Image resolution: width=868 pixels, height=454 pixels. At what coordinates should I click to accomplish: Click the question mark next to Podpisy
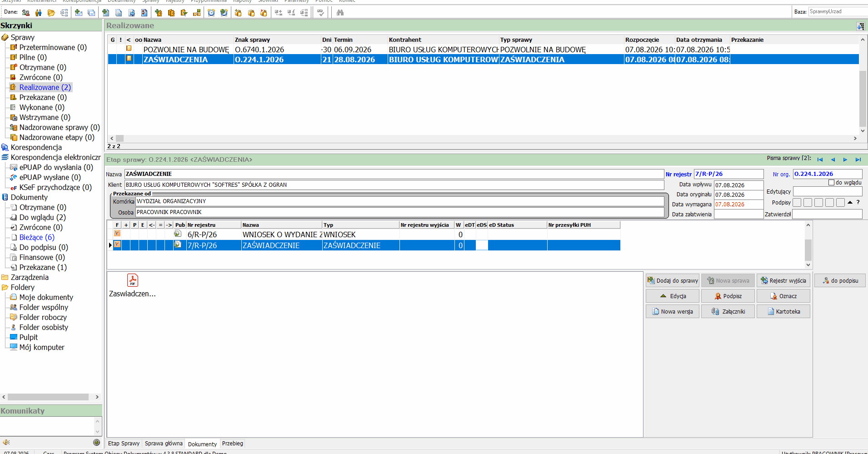[x=858, y=202]
